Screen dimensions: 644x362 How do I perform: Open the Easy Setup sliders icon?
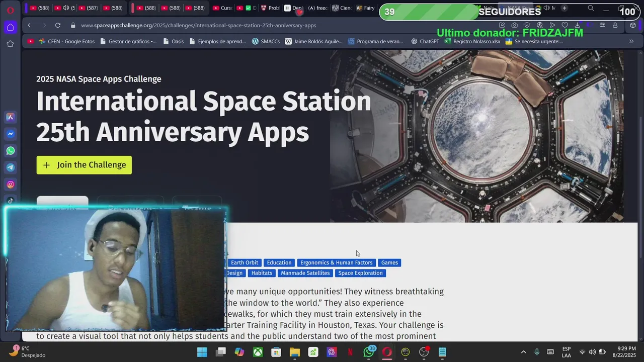click(602, 25)
